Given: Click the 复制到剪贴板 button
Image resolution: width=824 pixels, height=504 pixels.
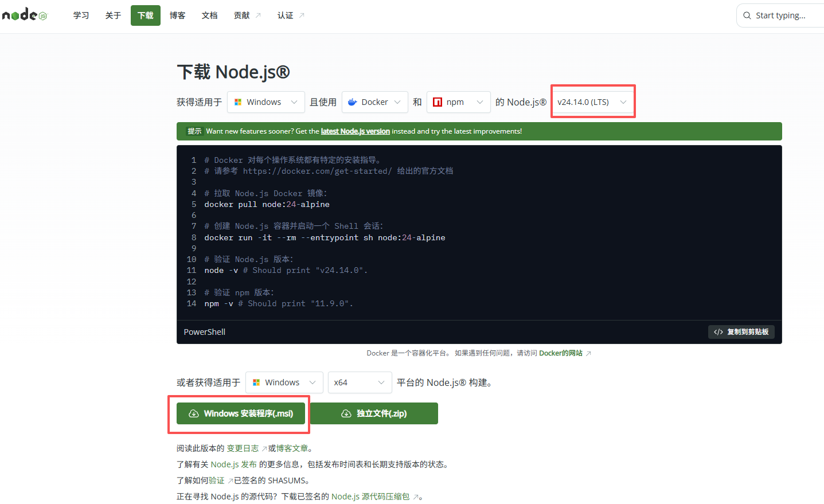Looking at the screenshot, I should [741, 332].
